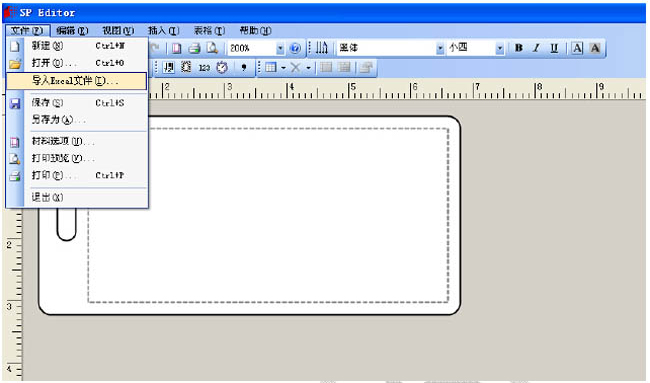This screenshot has width=650, height=383.
Task: Click the text direction icon
Action: tap(322, 48)
